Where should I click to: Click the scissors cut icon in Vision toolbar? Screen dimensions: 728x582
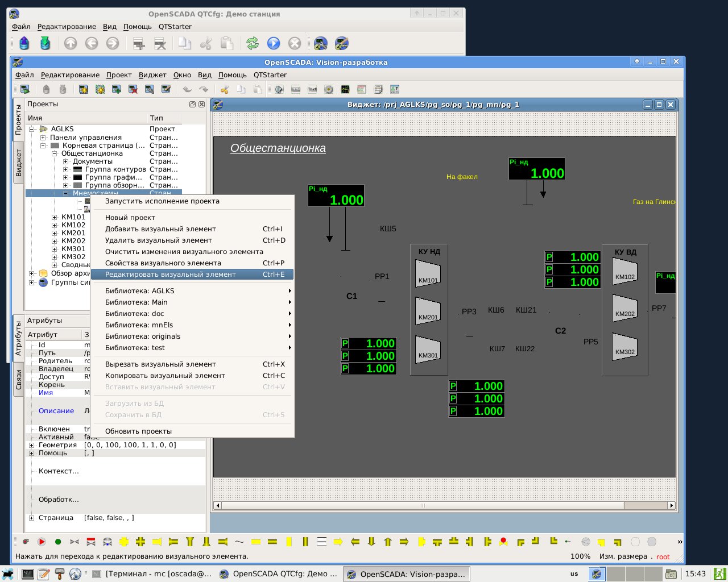[225, 89]
